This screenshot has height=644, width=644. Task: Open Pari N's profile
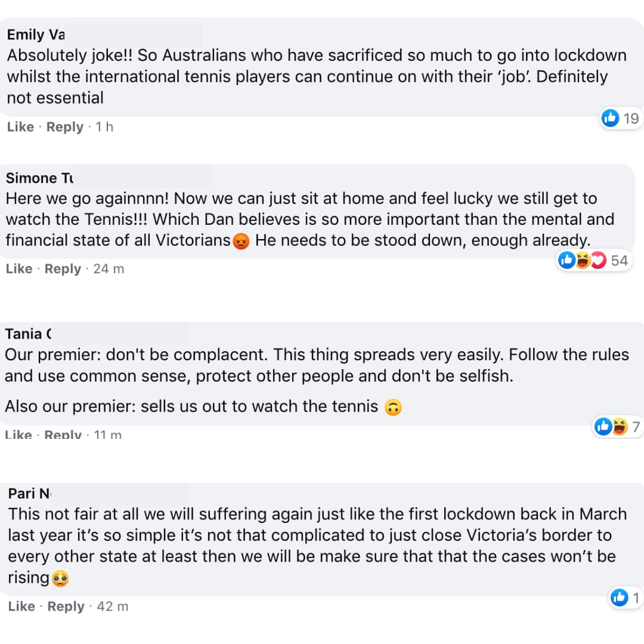tap(27, 494)
